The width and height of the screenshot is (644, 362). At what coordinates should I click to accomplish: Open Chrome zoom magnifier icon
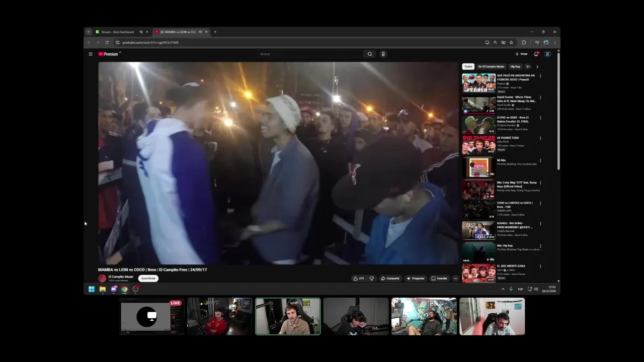(495, 42)
